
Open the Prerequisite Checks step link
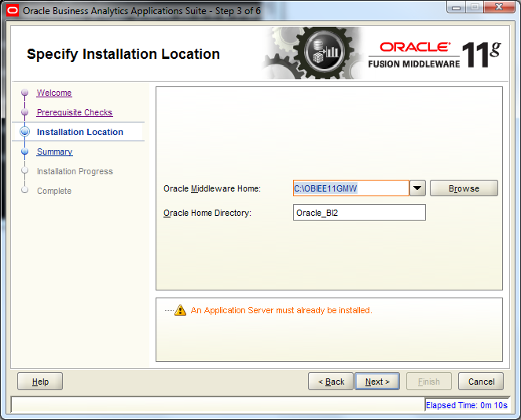75,112
